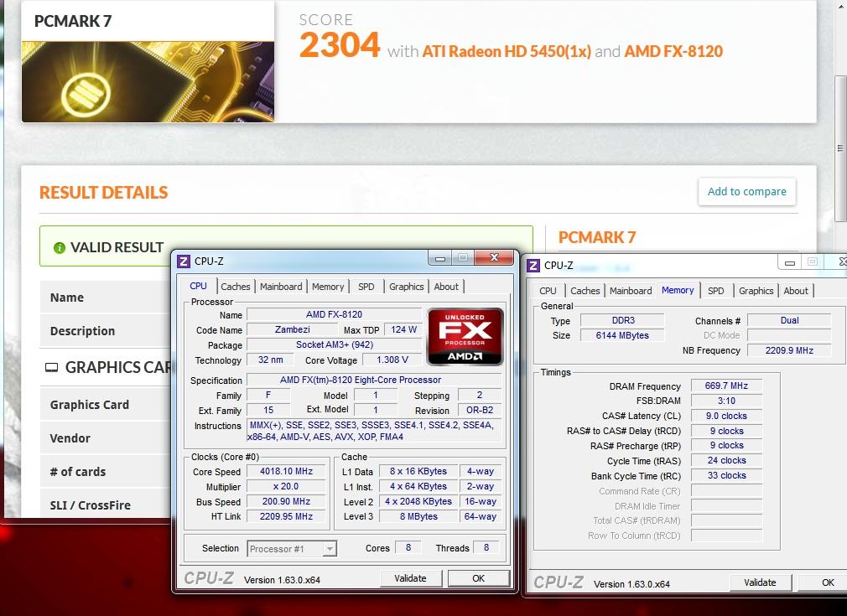Close the left CPU-Z window
The width and height of the screenshot is (847, 616).
494,257
